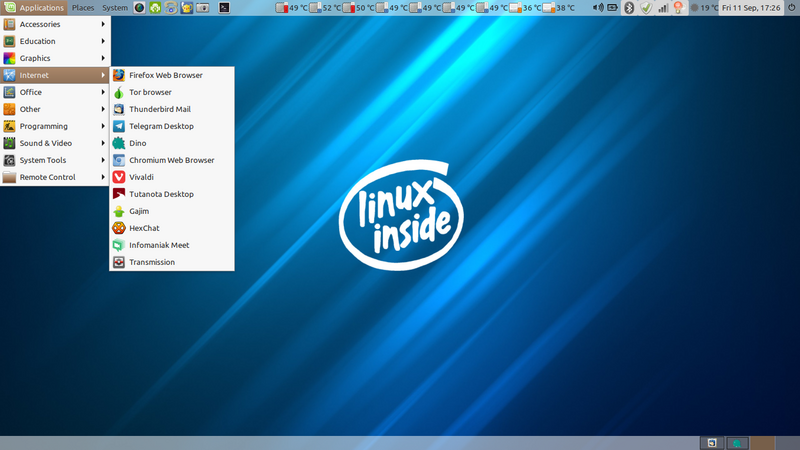
Task: Click the 50 °C temperature sensor
Action: (x=358, y=8)
